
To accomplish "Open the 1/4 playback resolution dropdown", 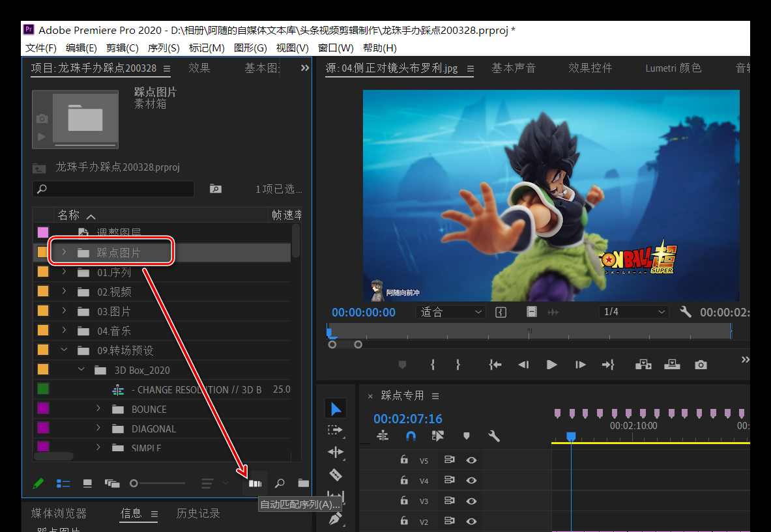I will 634,312.
